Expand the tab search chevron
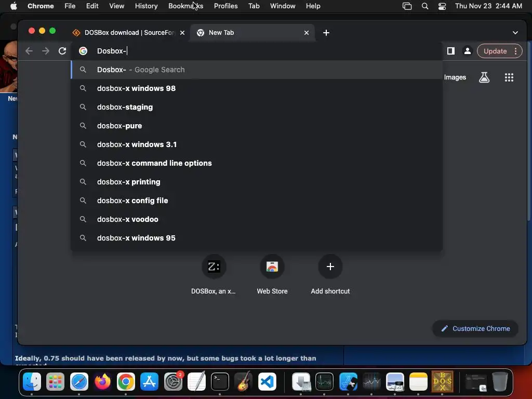532x399 pixels. coord(515,33)
